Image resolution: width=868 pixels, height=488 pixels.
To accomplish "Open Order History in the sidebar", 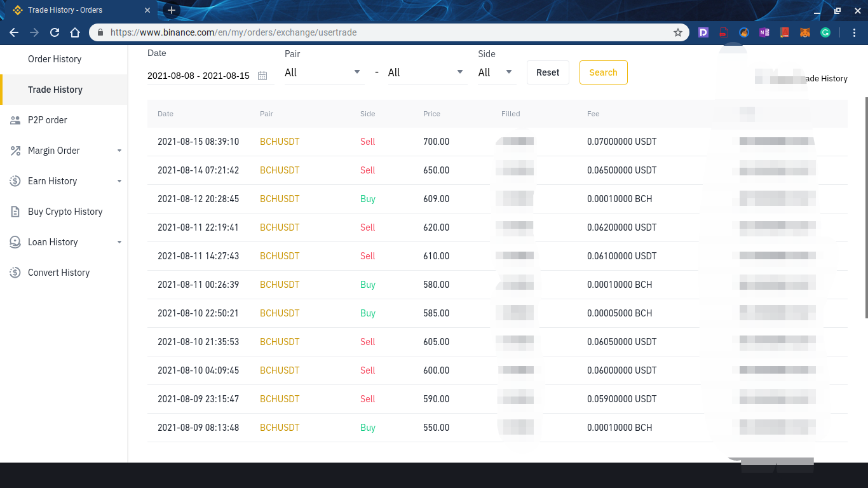I will 55,59.
